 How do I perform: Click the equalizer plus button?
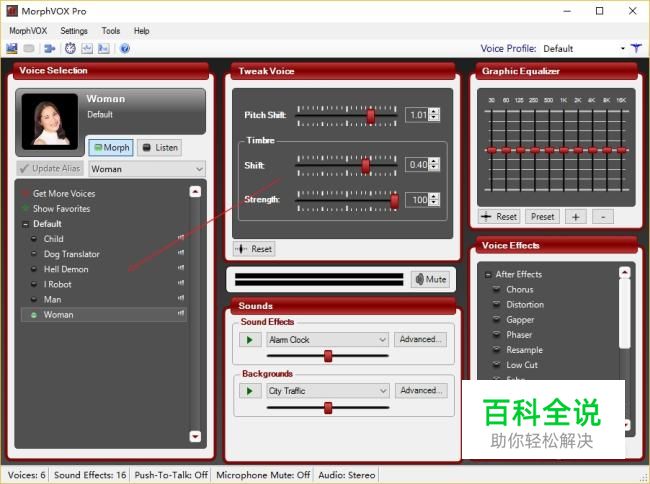(575, 217)
